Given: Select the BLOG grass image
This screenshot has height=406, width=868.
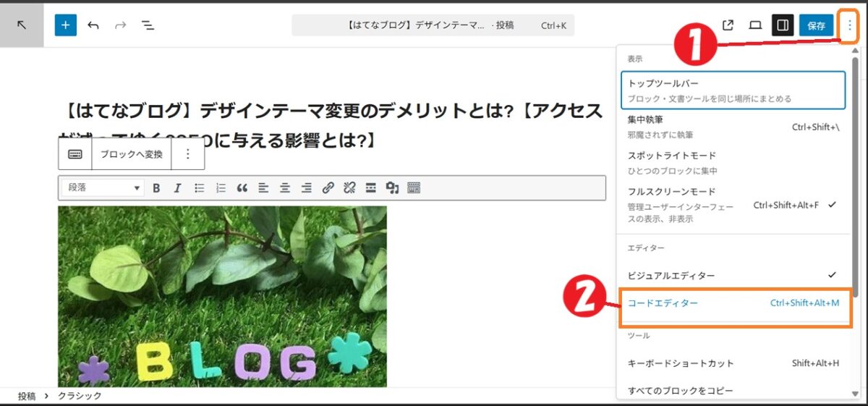Looking at the screenshot, I should (x=222, y=296).
